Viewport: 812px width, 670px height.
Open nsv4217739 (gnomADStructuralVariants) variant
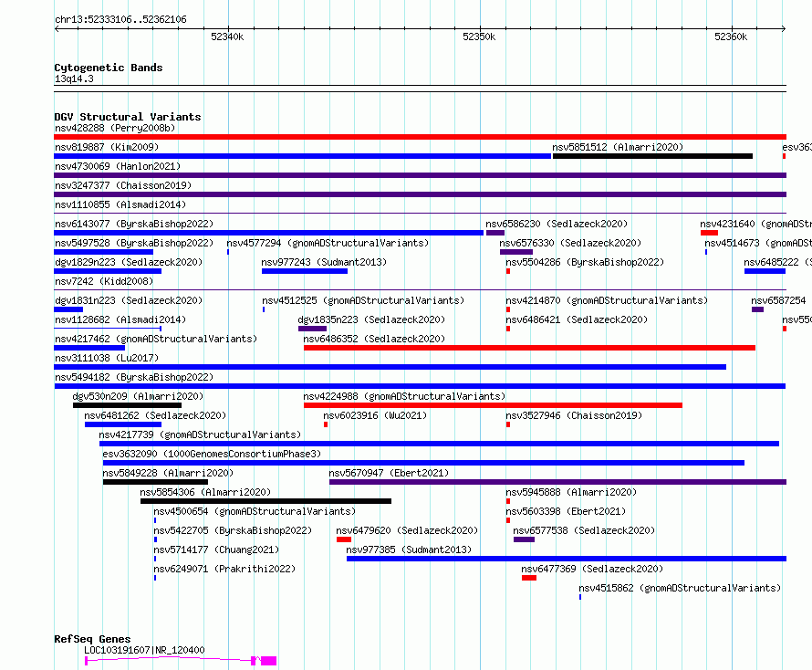(200, 434)
